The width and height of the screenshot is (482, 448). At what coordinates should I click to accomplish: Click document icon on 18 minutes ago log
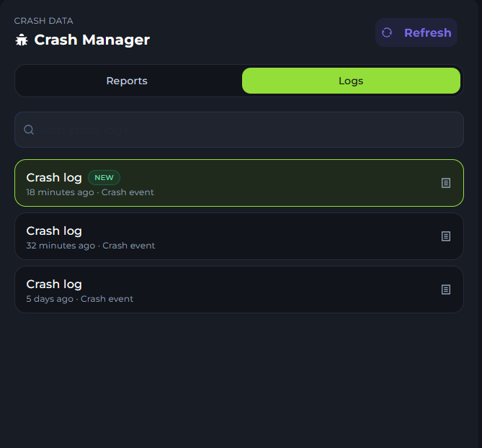point(446,183)
